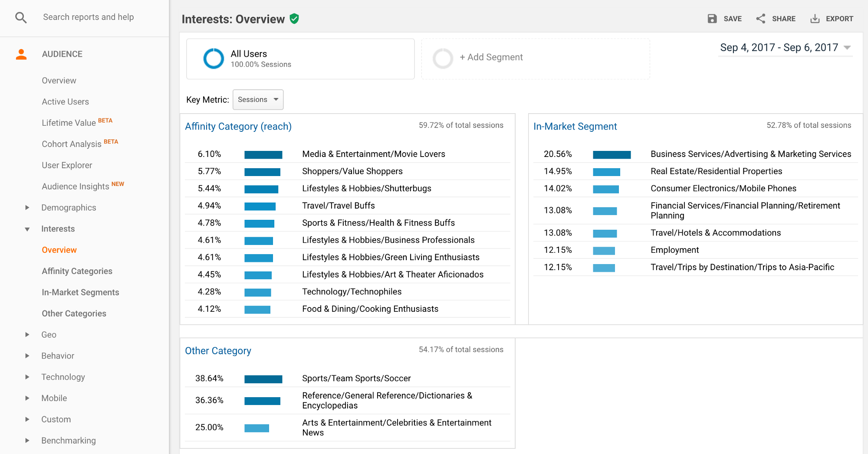This screenshot has width=868, height=454.
Task: Click Financial Services/Retirement Planning row
Action: 696,211
